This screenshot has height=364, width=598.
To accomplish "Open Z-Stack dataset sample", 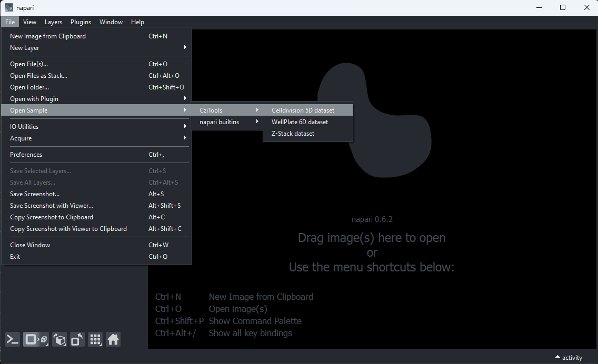I will [308, 134].
